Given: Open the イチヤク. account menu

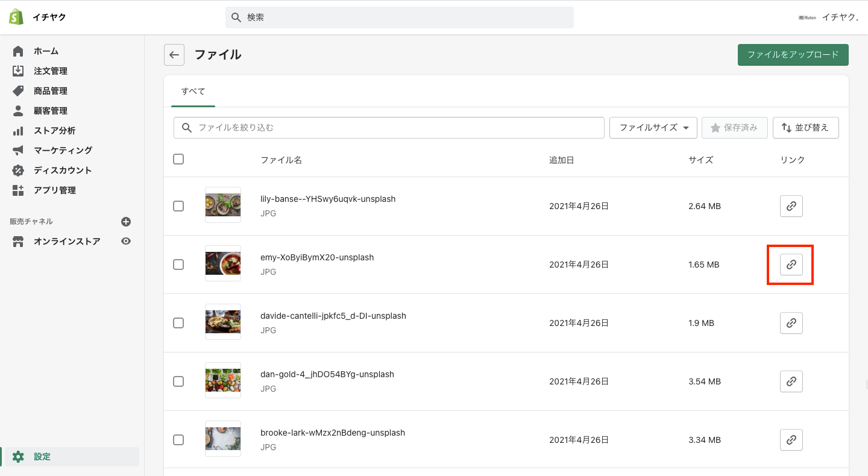Looking at the screenshot, I should 828,17.
